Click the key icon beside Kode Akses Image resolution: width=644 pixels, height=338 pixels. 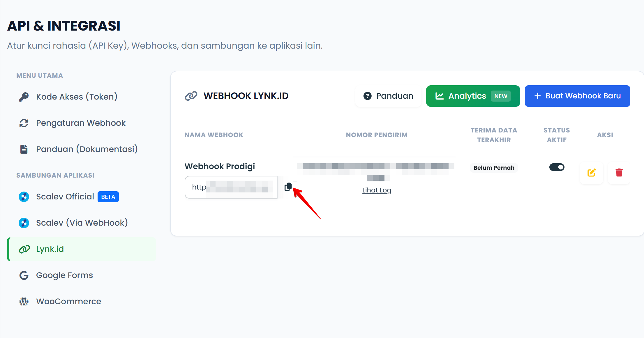click(24, 97)
